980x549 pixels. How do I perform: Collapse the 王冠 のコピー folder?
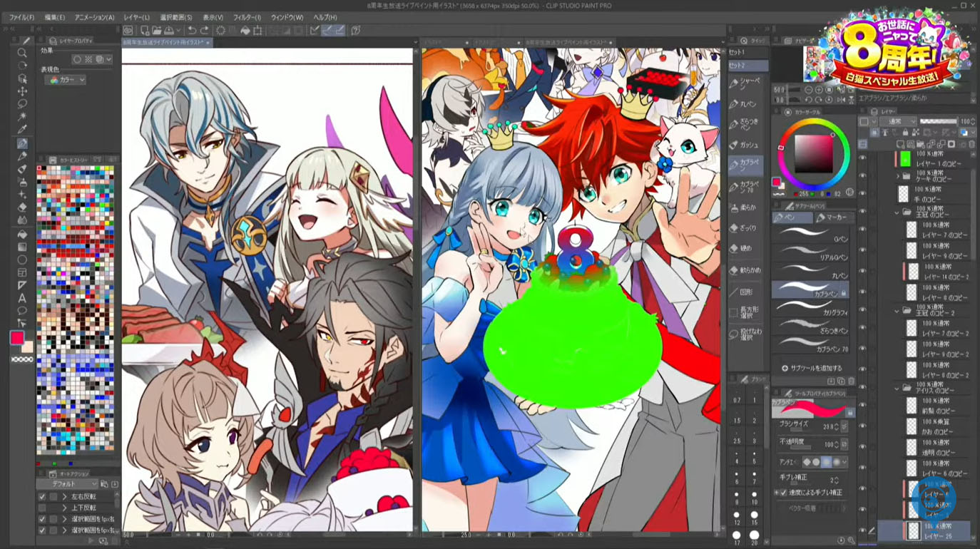click(x=897, y=212)
